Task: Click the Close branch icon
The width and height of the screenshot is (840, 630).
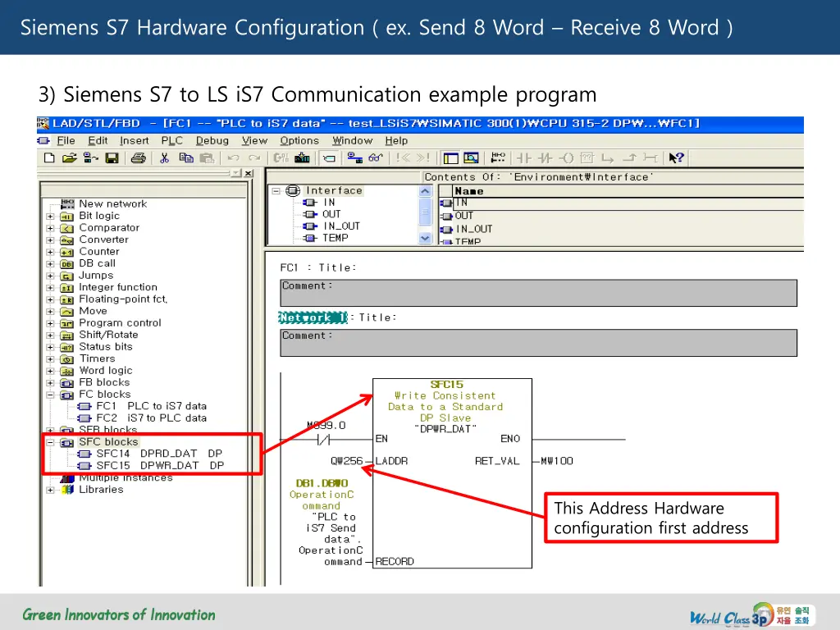Action: [629, 158]
